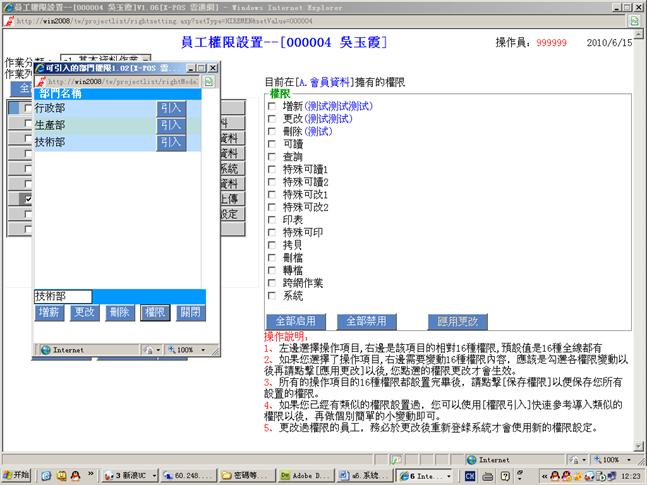Open the popup zoom level dropdown arrow
This screenshot has height=485, width=647.
(x=201, y=350)
